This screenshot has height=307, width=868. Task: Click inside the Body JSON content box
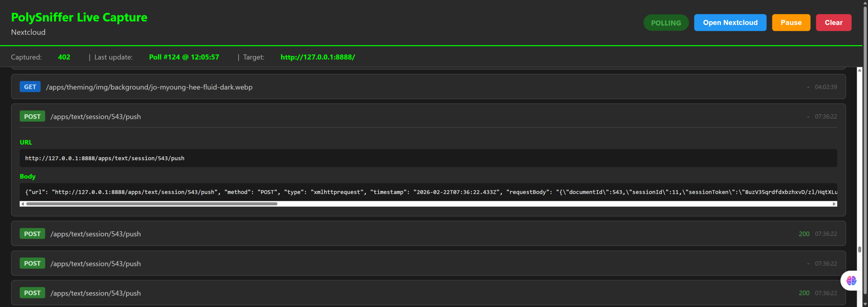coord(305,192)
